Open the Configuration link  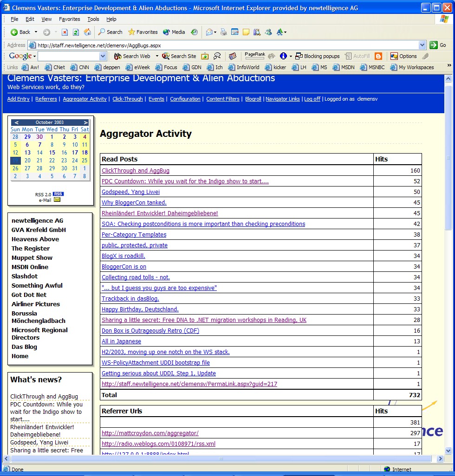point(185,99)
